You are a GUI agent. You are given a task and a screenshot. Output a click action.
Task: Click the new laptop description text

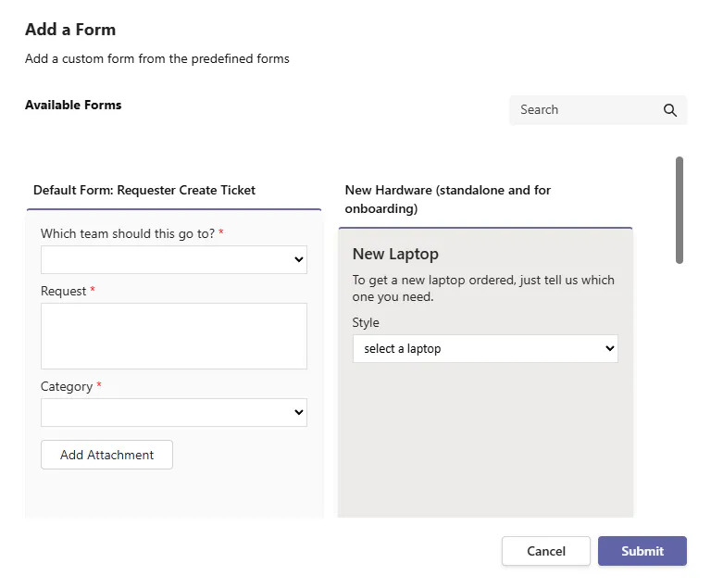click(x=483, y=288)
